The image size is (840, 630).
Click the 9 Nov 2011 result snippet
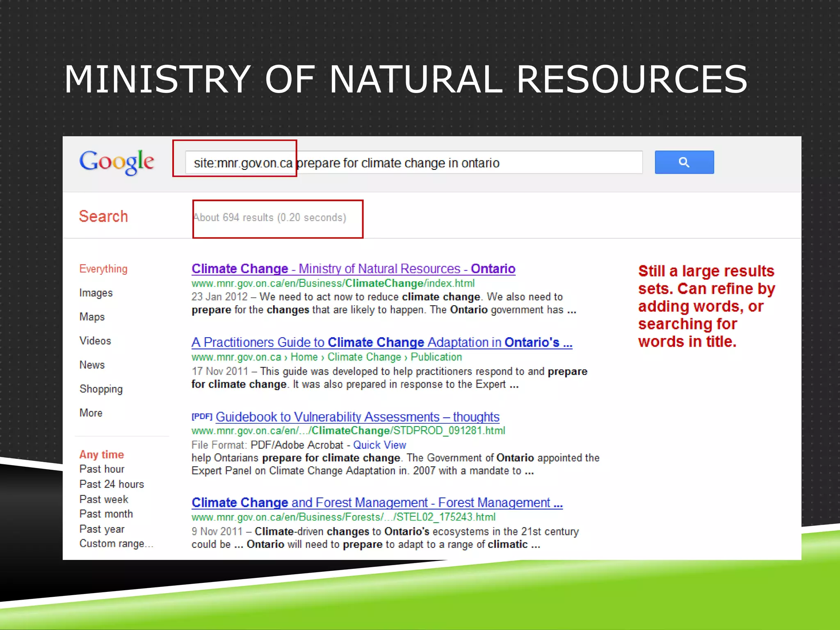tap(385, 538)
